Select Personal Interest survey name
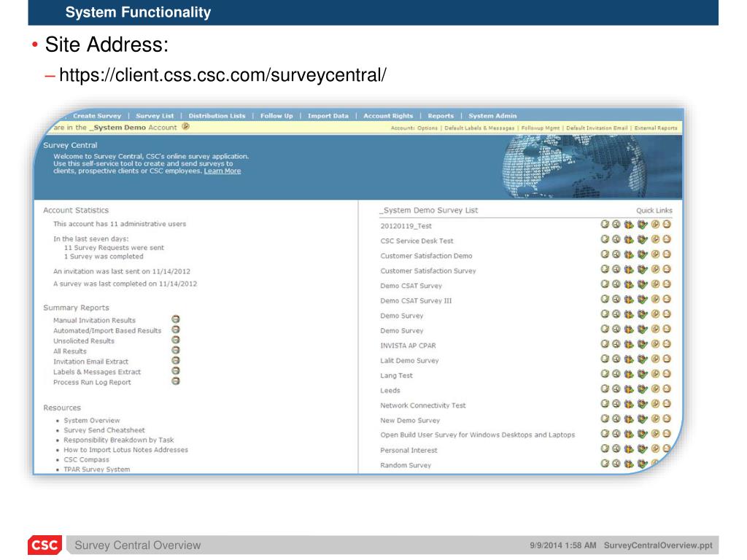The width and height of the screenshot is (747, 560). [409, 450]
